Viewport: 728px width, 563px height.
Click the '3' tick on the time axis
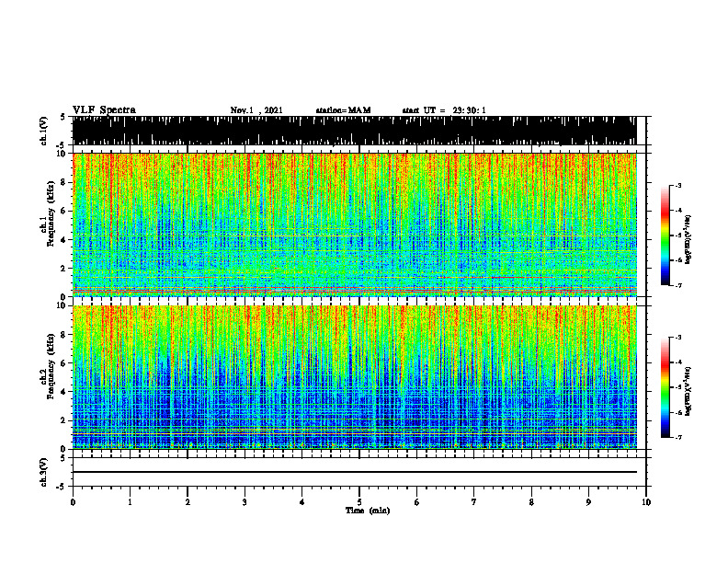pyautogui.click(x=245, y=502)
